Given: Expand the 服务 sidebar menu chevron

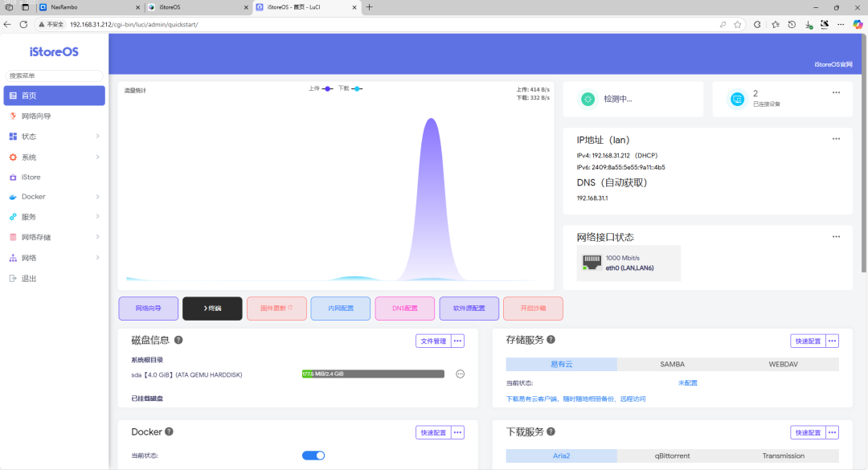Looking at the screenshot, I should [x=97, y=216].
